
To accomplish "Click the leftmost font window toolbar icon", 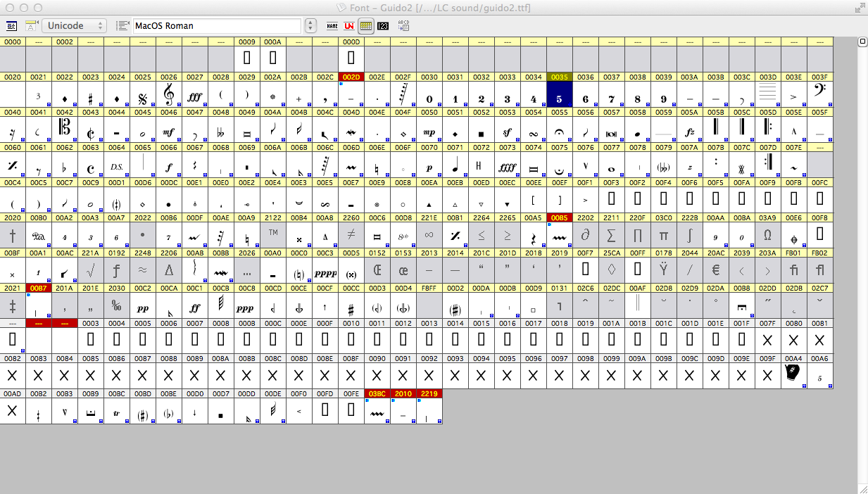I will tap(11, 26).
